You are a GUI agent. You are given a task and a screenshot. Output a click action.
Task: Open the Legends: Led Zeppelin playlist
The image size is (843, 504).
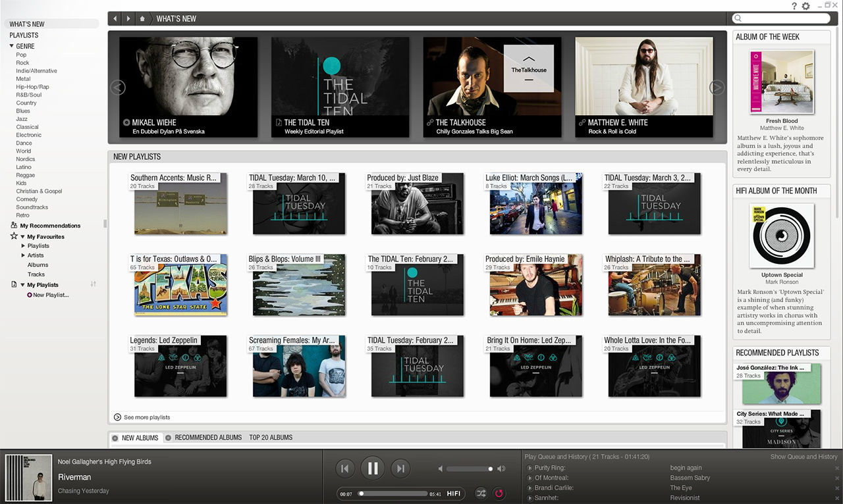tap(180, 366)
